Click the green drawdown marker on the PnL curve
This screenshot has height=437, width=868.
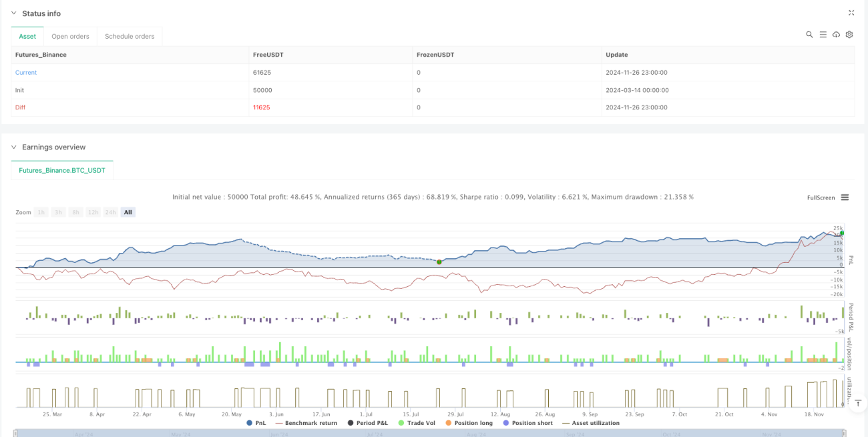pos(439,262)
